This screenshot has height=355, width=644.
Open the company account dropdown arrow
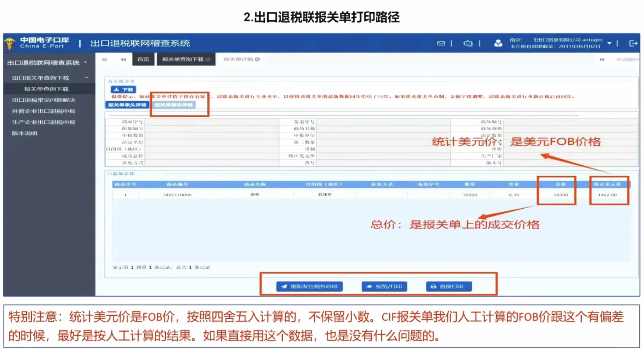click(x=609, y=43)
